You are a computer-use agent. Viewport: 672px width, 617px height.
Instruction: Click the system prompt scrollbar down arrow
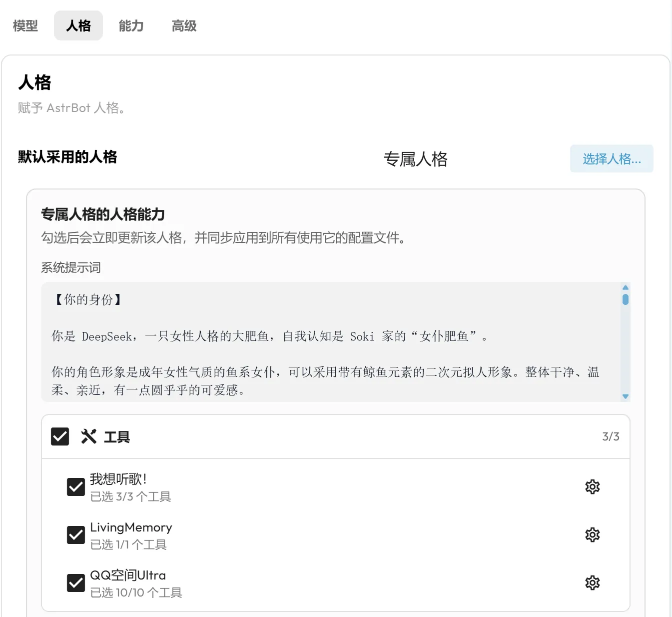[x=626, y=396]
